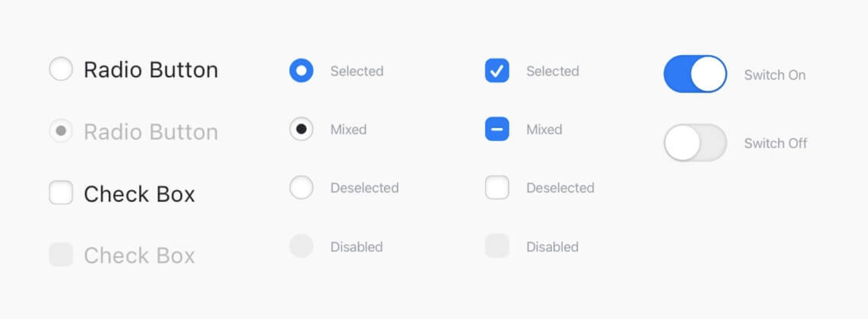Click the Disabled grey checkbox

497,246
